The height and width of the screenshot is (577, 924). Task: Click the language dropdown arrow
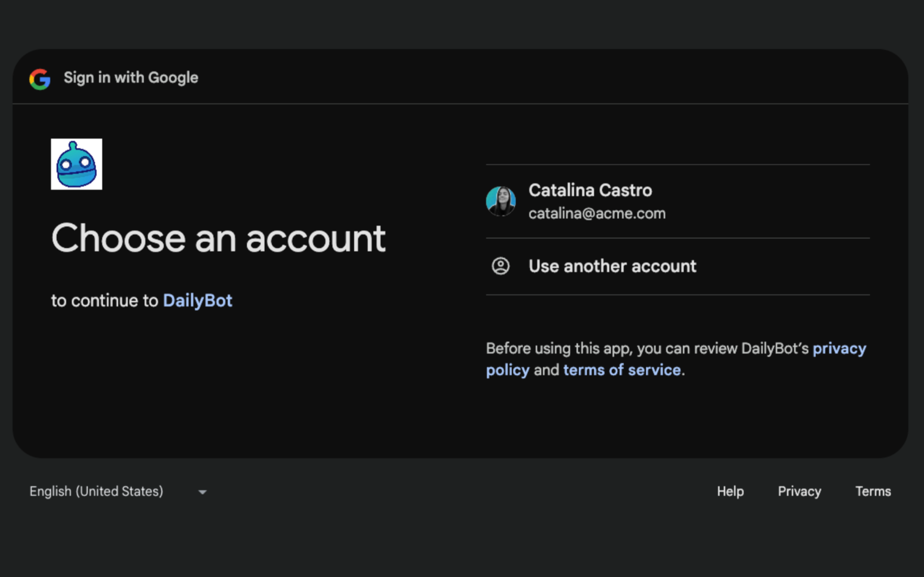pyautogui.click(x=202, y=493)
